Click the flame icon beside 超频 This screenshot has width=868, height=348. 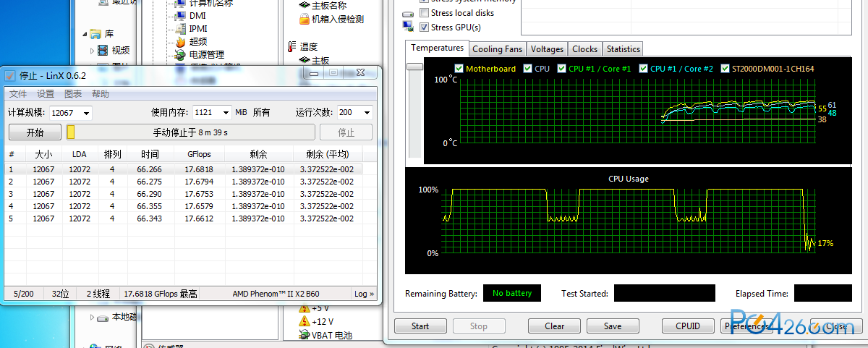click(181, 41)
